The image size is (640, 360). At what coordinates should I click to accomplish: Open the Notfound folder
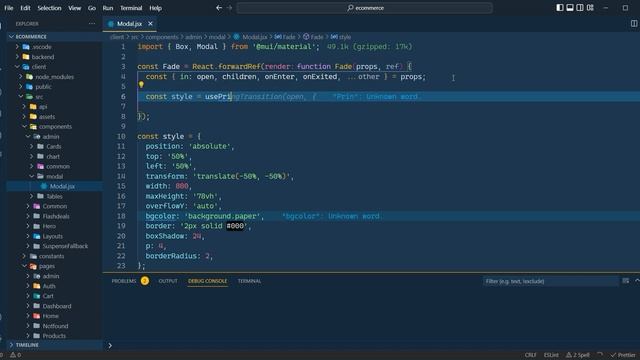(x=54, y=326)
